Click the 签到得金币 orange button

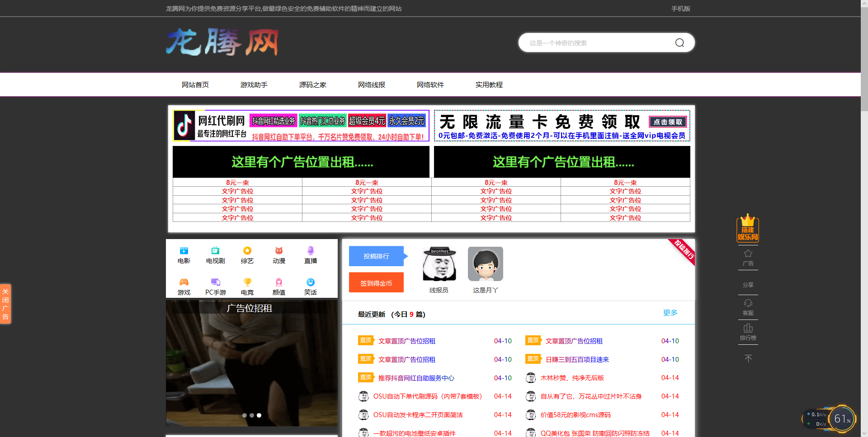[376, 283]
